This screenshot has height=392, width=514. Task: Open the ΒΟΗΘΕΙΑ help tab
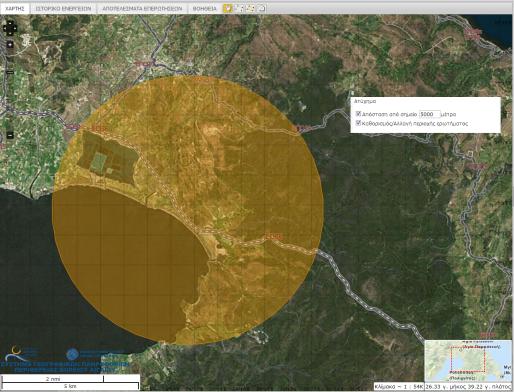click(x=205, y=8)
